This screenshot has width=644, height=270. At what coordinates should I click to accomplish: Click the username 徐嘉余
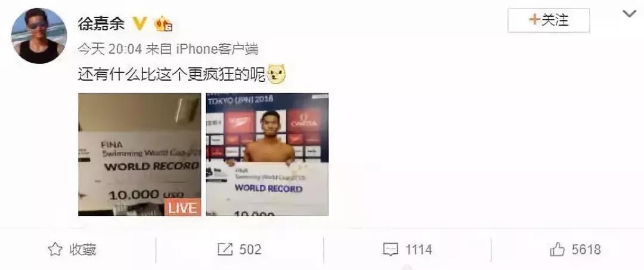point(101,24)
